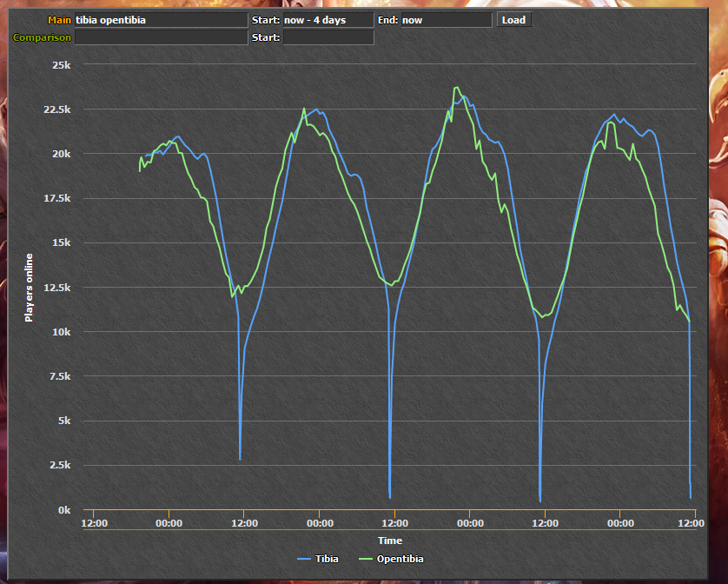Select the End time input field
728x584 pixels.
coord(447,20)
